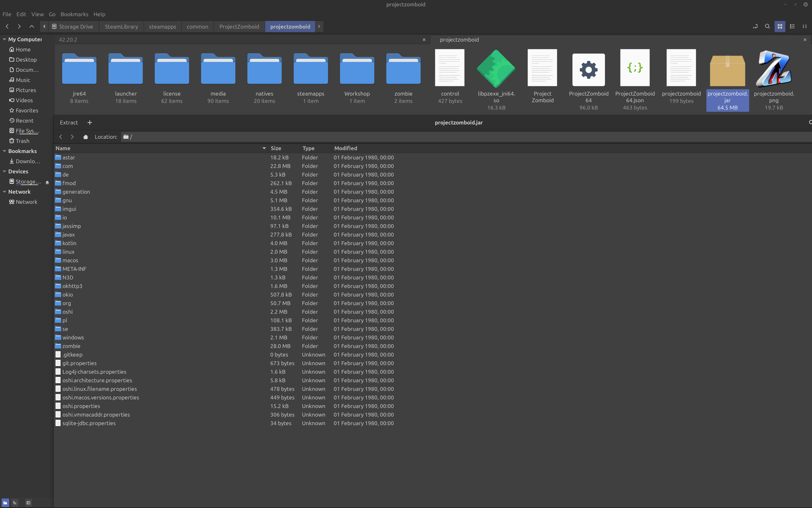Select the launcher folder icon
812x508 pixels.
pos(126,69)
